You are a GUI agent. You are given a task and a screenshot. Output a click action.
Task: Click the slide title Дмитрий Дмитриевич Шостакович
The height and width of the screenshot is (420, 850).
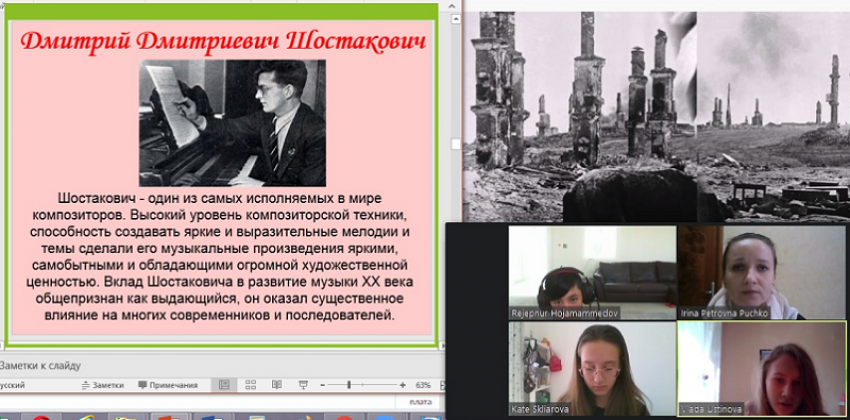coord(223,41)
